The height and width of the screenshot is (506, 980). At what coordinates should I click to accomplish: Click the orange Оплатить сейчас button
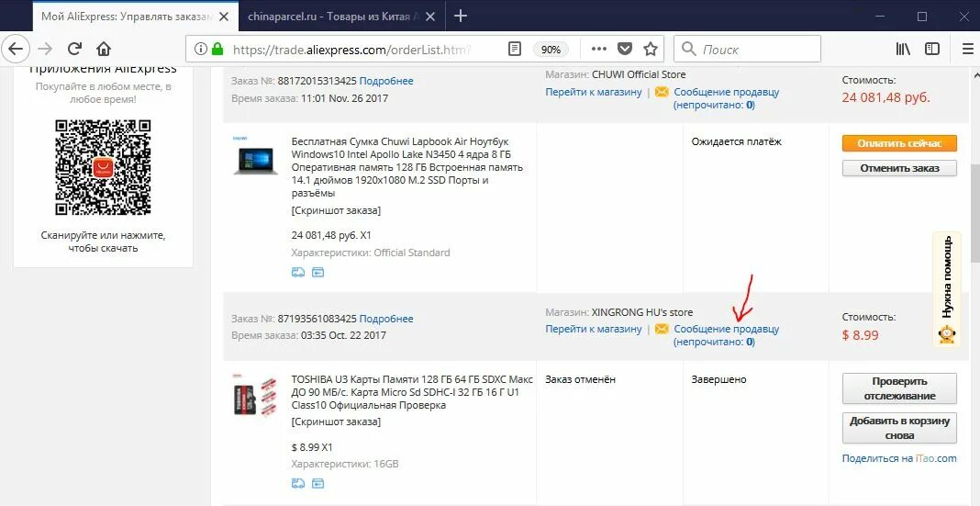[899, 143]
